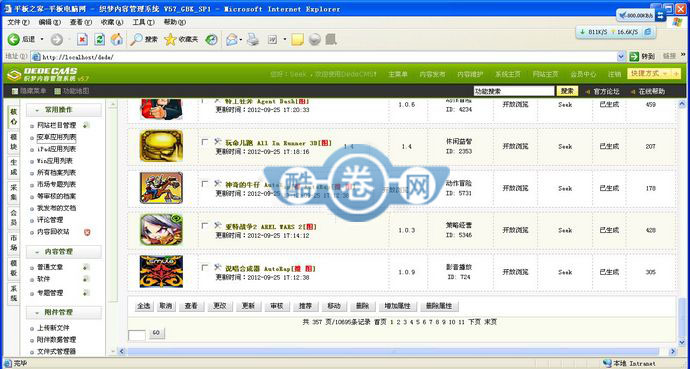The image size is (690, 369).
Task: Collapse the 常用操作 section
Action: [x=64, y=110]
